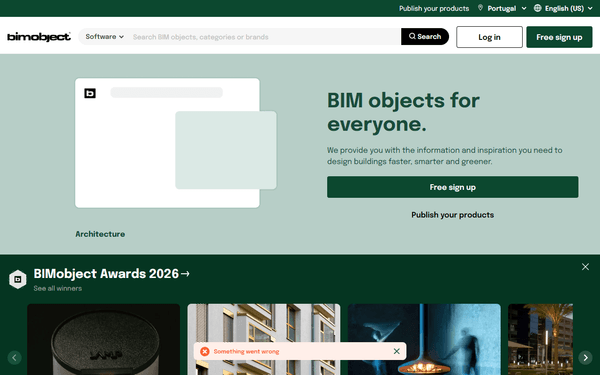The height and width of the screenshot is (375, 600).
Task: Click the arrow after BIMobject Awards 2026
Action: tap(185, 274)
